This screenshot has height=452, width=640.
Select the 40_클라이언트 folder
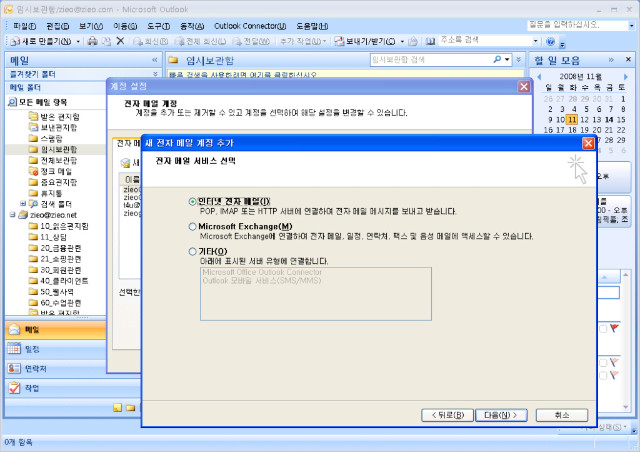59,281
